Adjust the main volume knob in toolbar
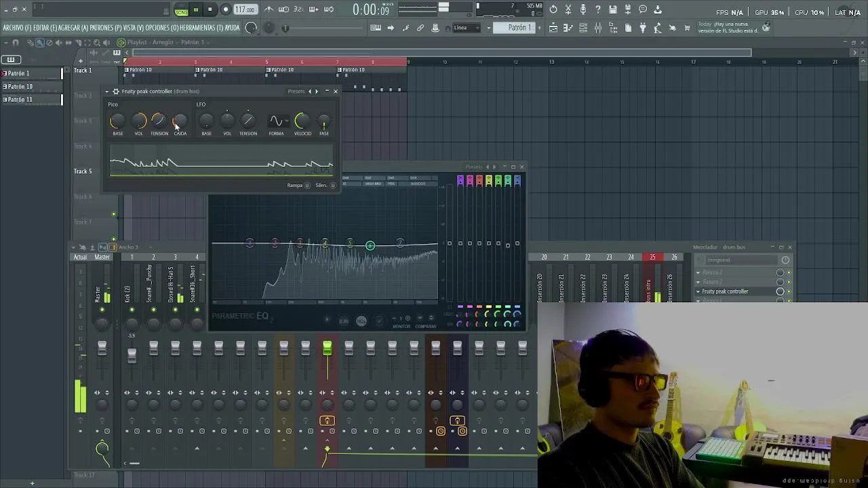 point(252,28)
